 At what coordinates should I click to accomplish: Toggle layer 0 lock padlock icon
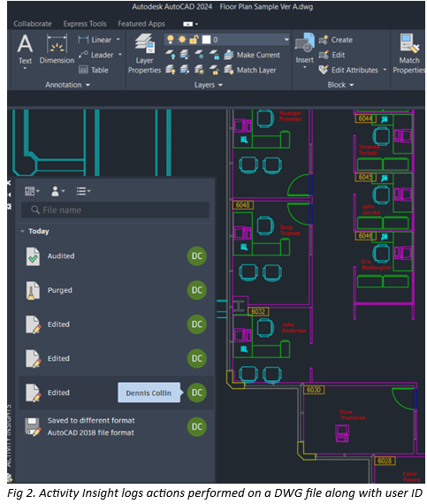click(194, 39)
